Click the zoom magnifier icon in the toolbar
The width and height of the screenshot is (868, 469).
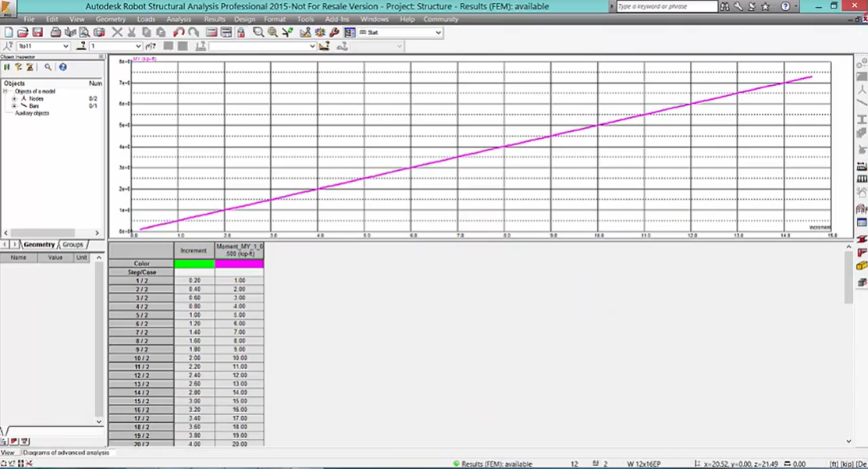pyautogui.click(x=258, y=33)
